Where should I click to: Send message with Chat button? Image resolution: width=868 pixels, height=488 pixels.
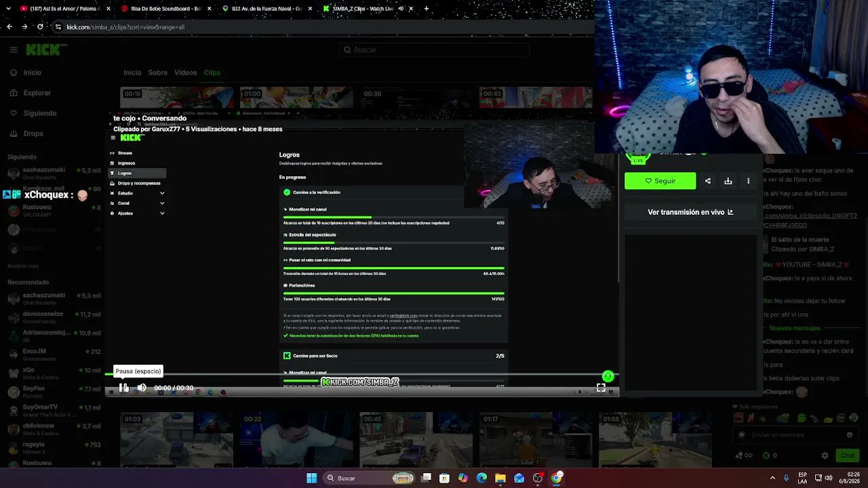tap(847, 455)
